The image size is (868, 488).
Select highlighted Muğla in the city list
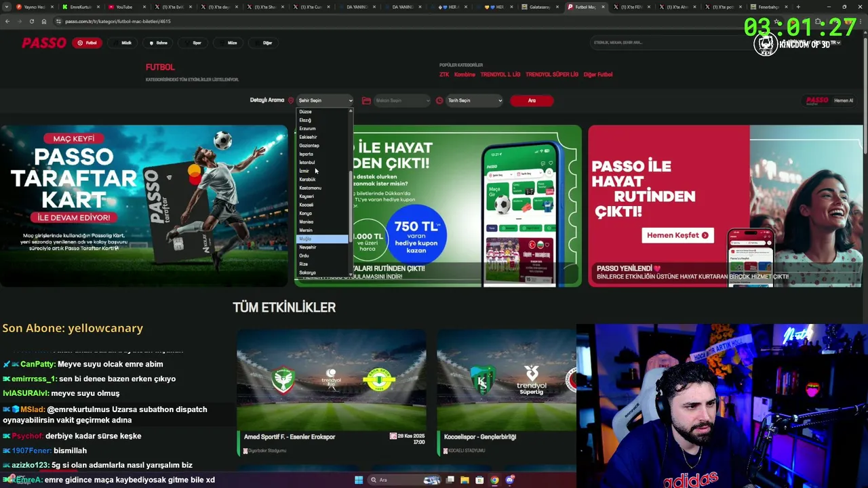point(323,239)
